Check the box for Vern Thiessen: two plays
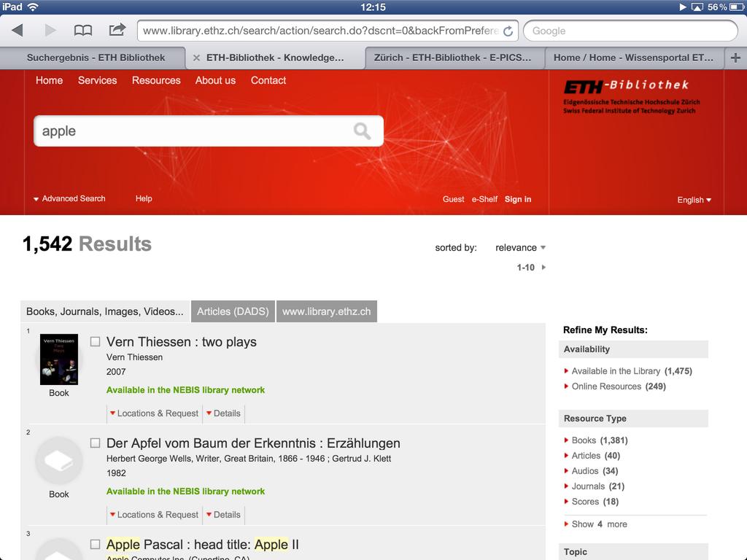This screenshot has height=560, width=747. pos(96,341)
